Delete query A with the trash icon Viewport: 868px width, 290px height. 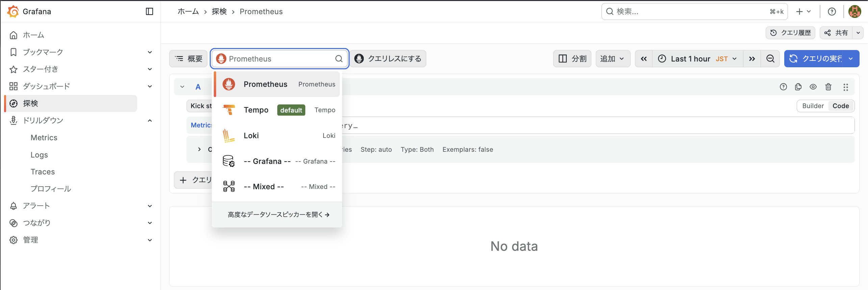point(828,87)
